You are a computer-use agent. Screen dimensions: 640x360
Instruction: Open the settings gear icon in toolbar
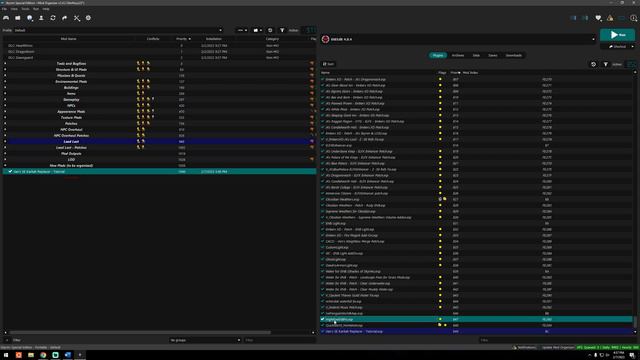coord(88,18)
